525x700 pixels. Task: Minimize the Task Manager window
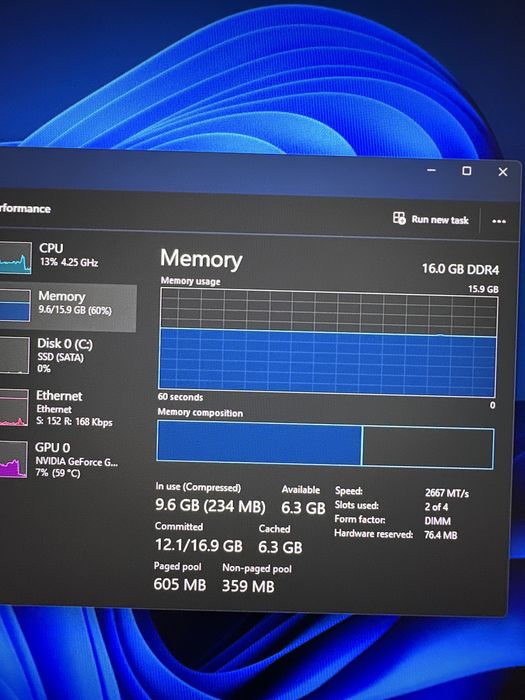click(431, 170)
